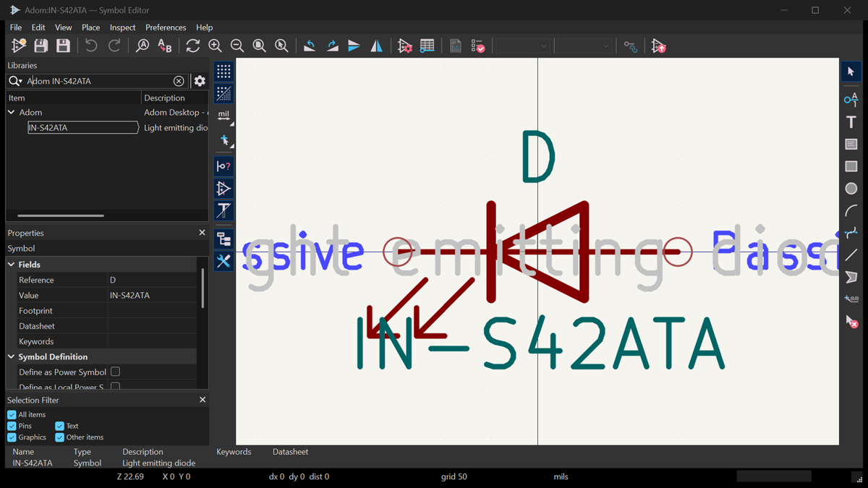Undo the last edit
Viewport: 868px width, 488px height.
(x=91, y=46)
